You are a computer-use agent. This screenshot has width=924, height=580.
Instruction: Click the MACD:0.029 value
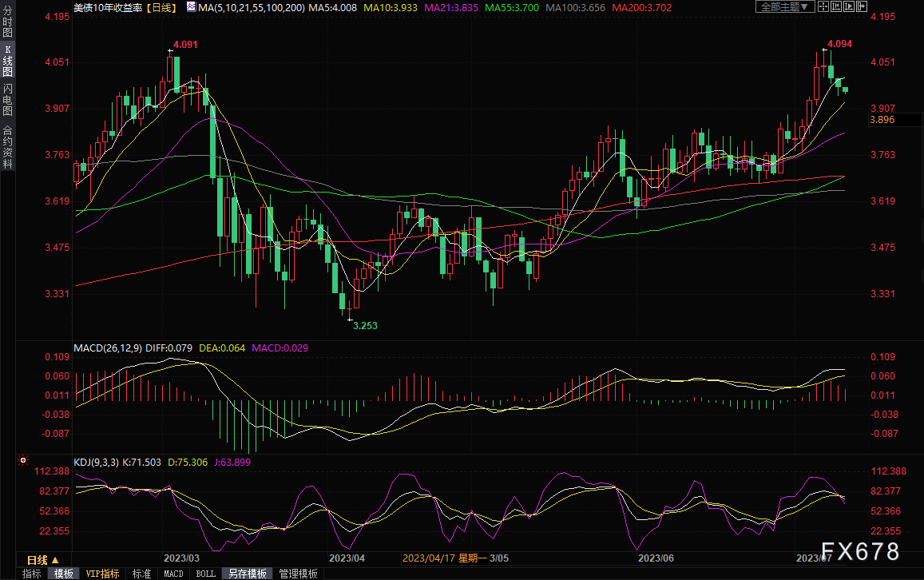coord(280,348)
